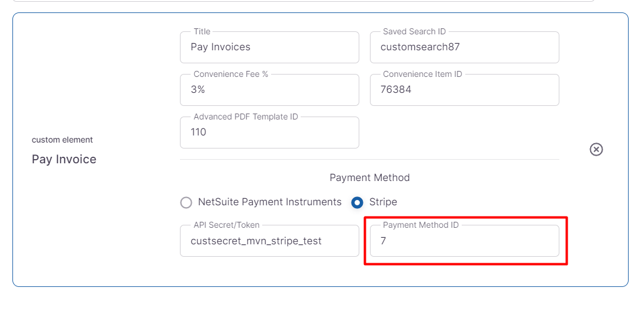
Task: Click the Title input field
Action: (269, 47)
